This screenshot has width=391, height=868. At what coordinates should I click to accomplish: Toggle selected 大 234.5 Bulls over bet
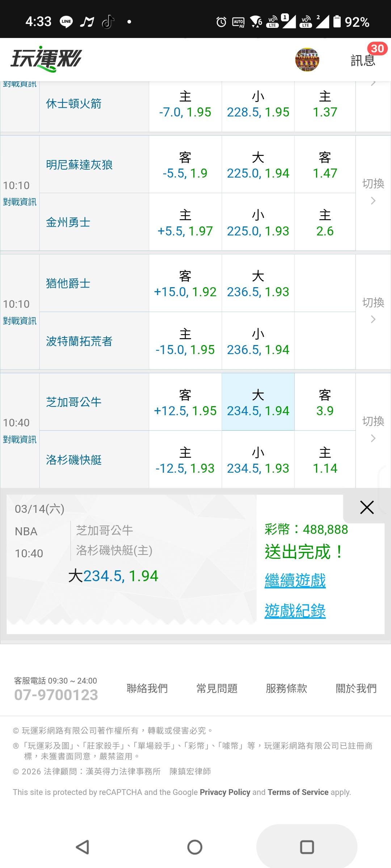(258, 402)
